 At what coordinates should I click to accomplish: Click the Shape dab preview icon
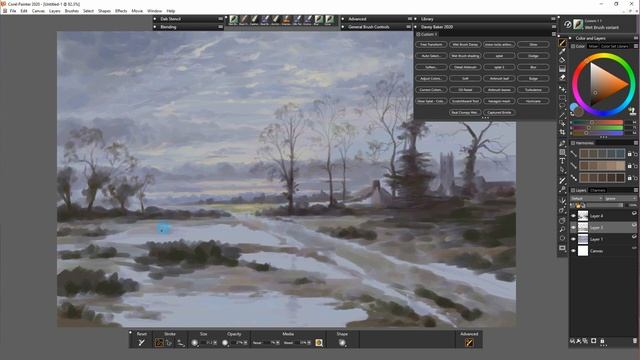click(342, 343)
